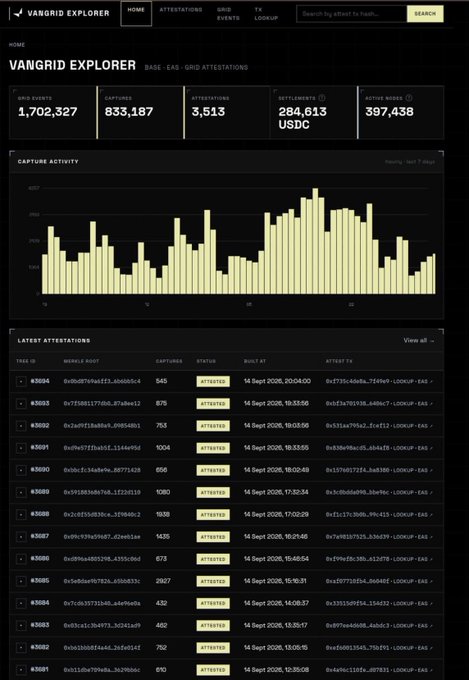Open EAS external link for tree #3693
The width and height of the screenshot is (469, 680).
(x=425, y=404)
